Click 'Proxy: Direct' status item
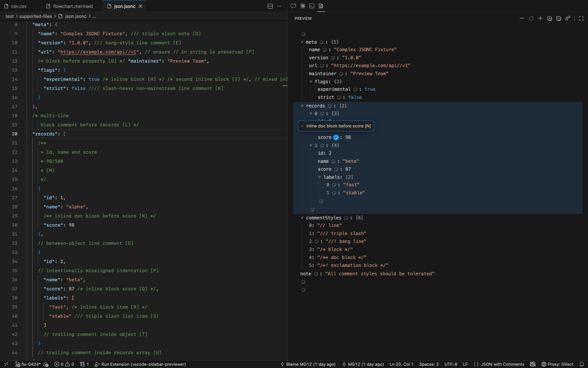 pyautogui.click(x=557, y=364)
